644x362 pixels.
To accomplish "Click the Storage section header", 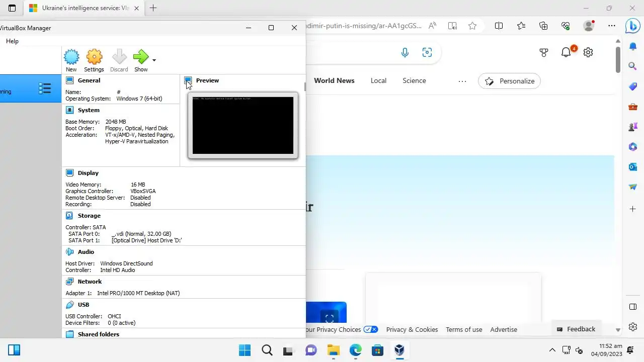I will point(89,216).
